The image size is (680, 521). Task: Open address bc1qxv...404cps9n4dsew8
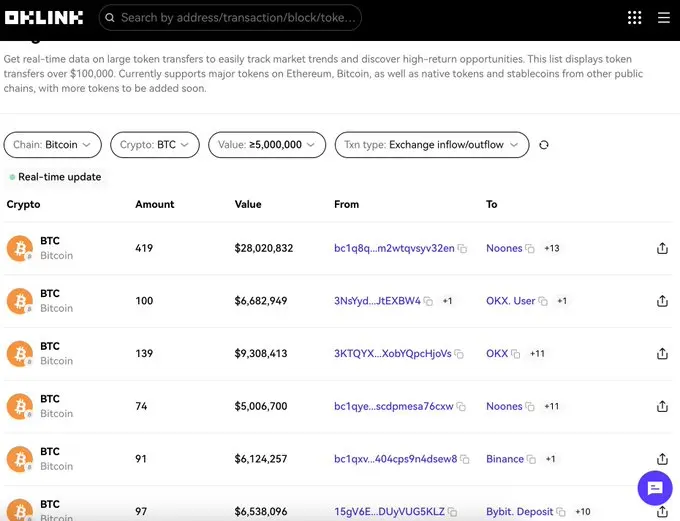[x=396, y=459]
